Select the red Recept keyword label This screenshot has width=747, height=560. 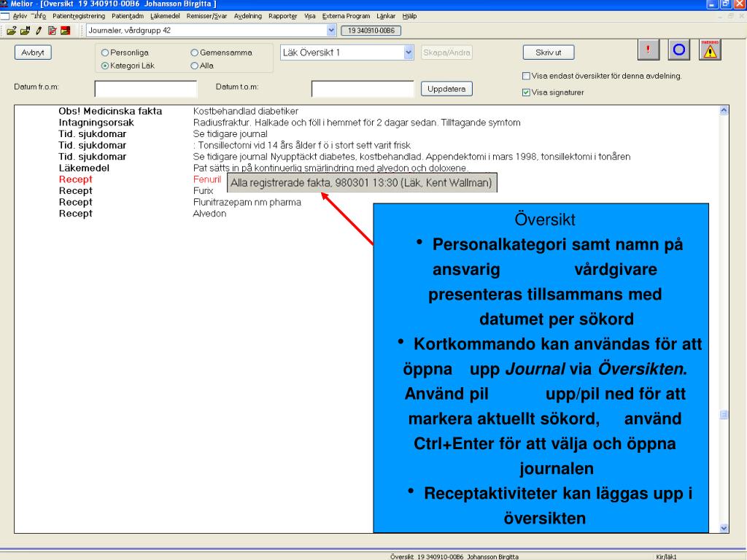(x=75, y=179)
